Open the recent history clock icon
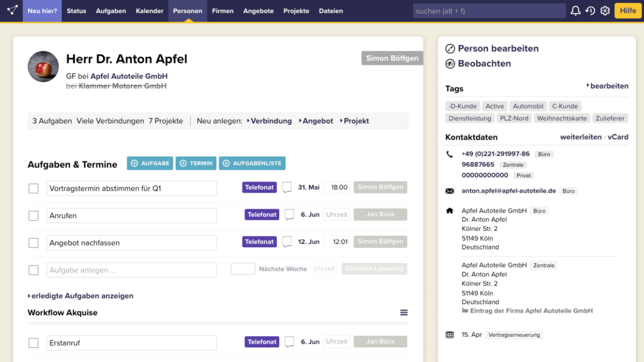The width and height of the screenshot is (644, 362). click(x=590, y=11)
